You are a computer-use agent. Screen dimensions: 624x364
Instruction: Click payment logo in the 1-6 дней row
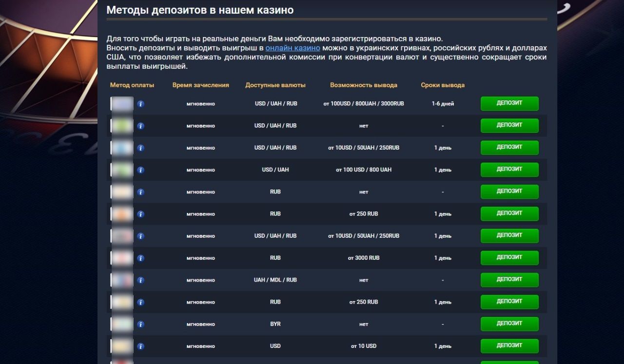tap(122, 104)
